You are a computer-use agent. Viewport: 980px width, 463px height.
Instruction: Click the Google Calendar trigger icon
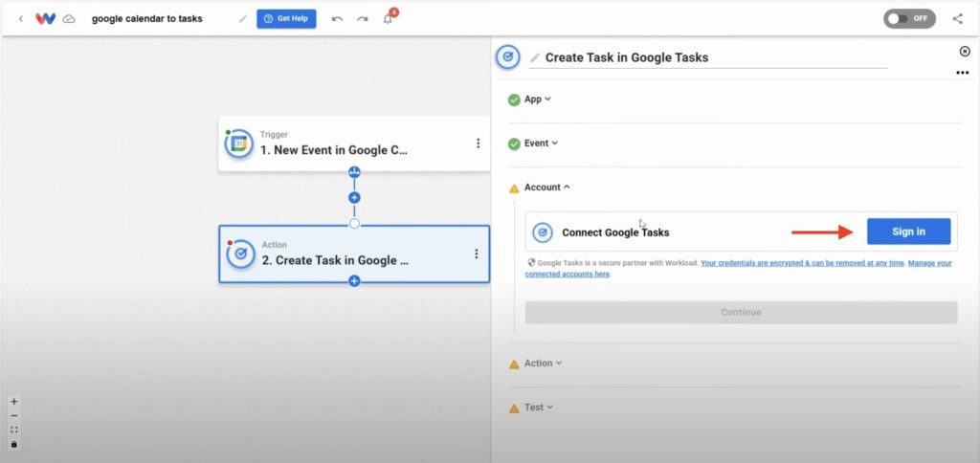238,144
